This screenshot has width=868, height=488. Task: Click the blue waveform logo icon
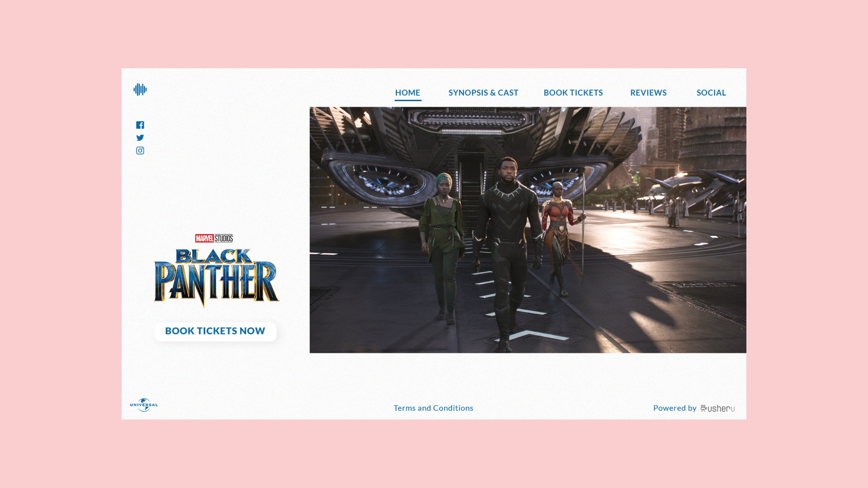(x=140, y=89)
